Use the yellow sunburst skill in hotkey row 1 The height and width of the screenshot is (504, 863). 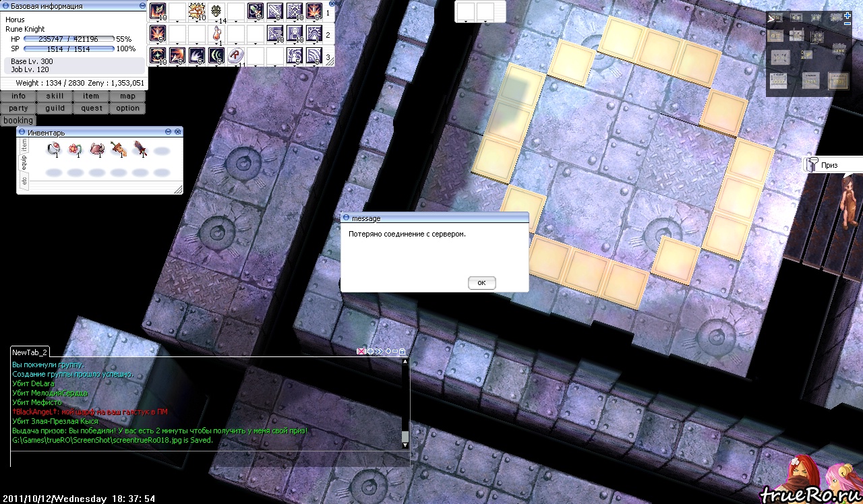click(197, 11)
